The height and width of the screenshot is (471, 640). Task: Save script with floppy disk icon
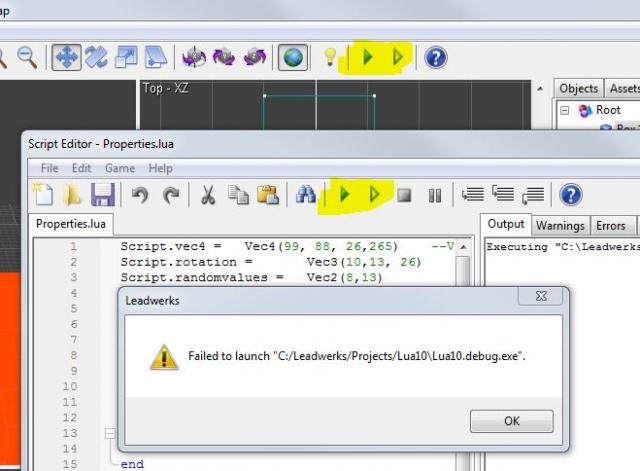[x=102, y=194]
